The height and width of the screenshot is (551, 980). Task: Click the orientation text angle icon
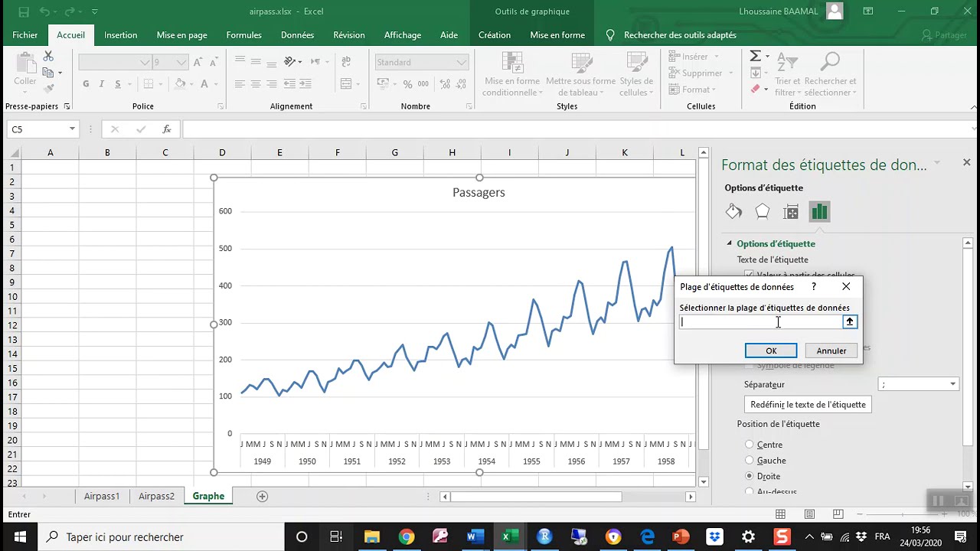(289, 62)
